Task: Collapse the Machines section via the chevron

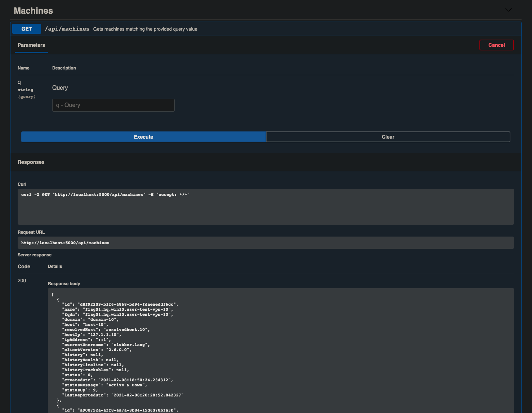Action: 508,10
